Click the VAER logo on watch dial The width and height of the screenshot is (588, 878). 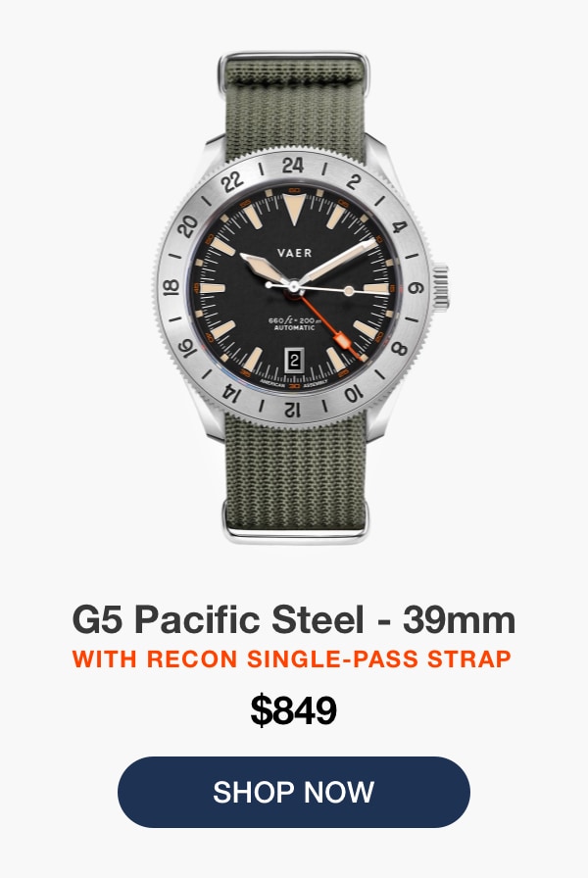point(295,253)
